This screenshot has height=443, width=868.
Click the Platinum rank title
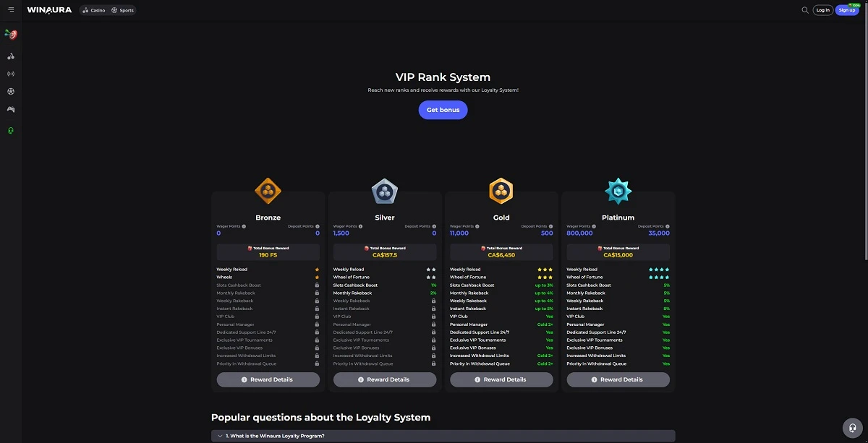coord(618,218)
